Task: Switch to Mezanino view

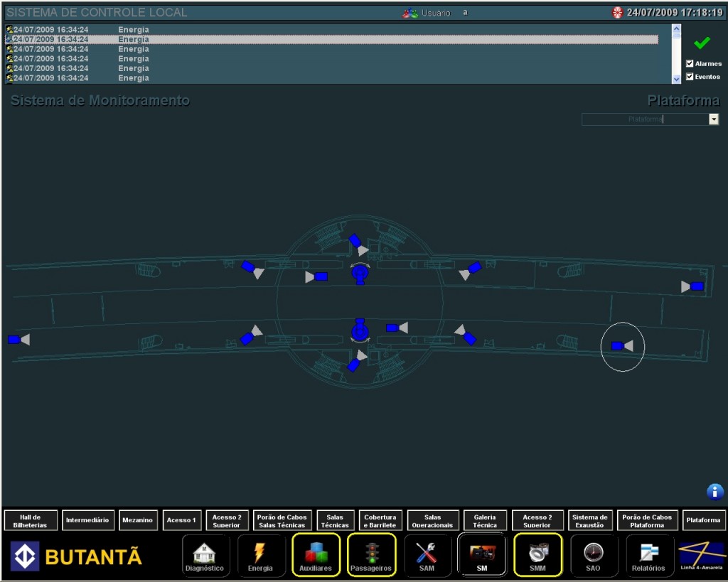Action: click(x=138, y=520)
